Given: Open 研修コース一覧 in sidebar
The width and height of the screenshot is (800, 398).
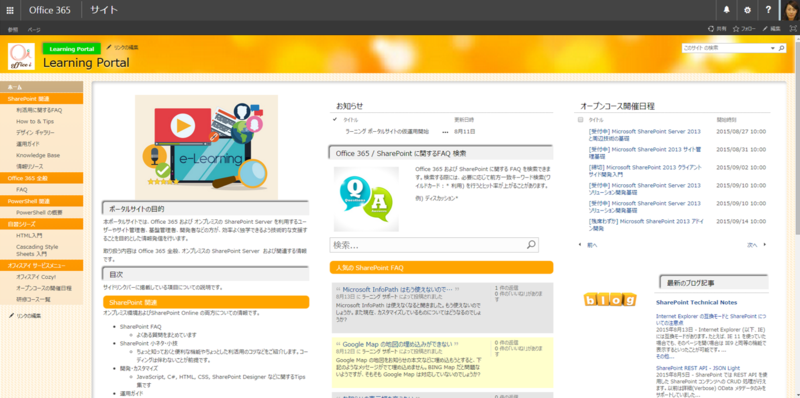Looking at the screenshot, I should 33,299.
